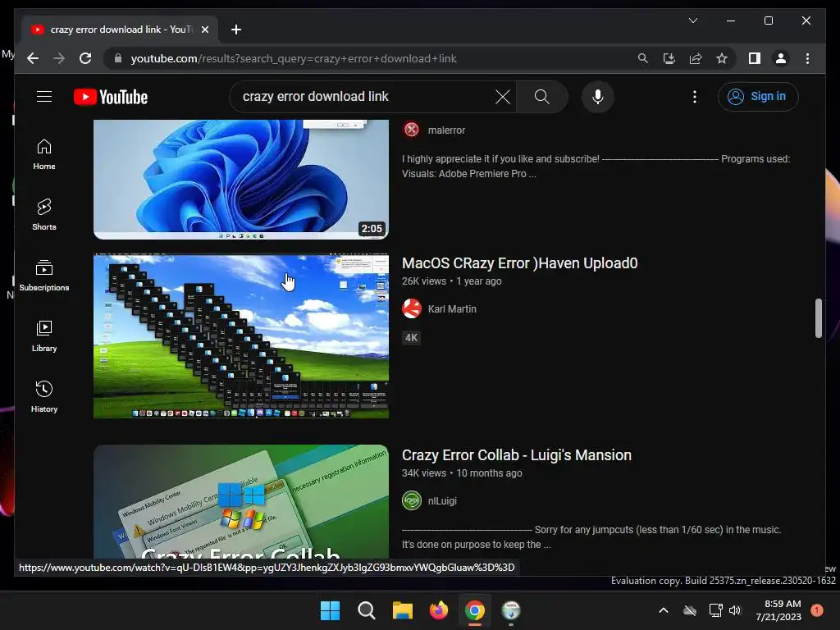Viewport: 840px width, 630px height.
Task: Expand the tab search chevron
Action: coord(692,21)
